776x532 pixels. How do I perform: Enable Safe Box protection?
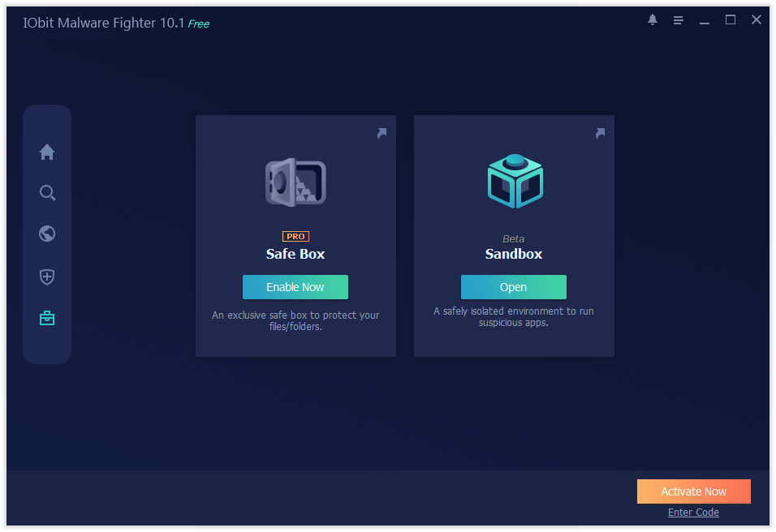(x=295, y=287)
